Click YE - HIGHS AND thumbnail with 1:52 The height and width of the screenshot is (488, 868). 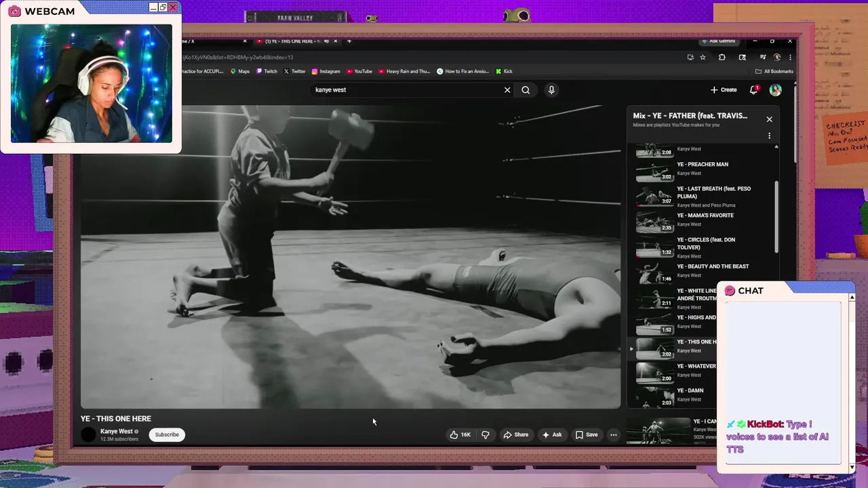(x=654, y=323)
